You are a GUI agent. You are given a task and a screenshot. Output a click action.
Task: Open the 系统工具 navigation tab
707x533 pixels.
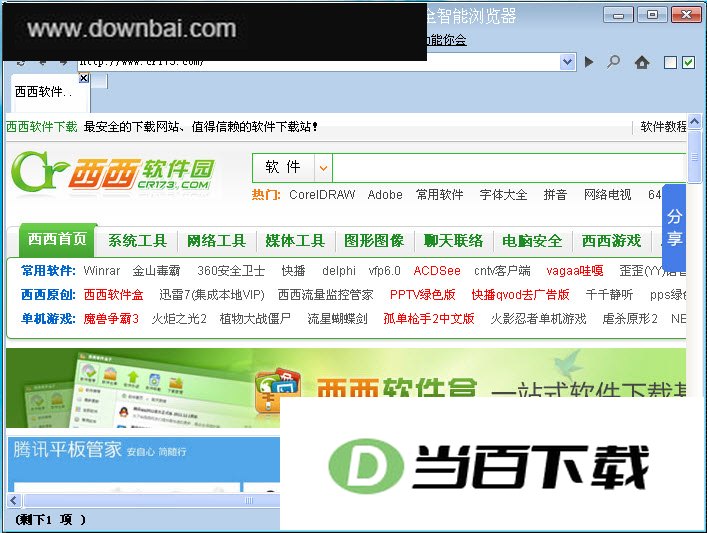point(137,241)
